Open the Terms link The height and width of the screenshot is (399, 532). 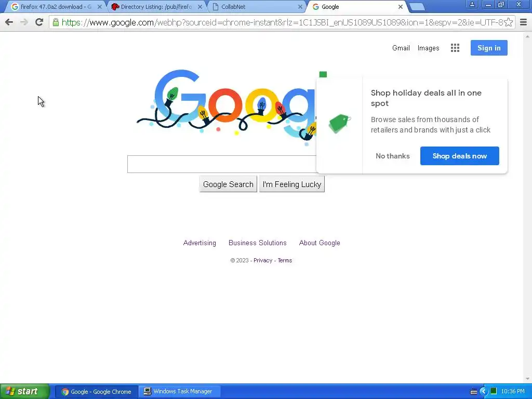285,261
